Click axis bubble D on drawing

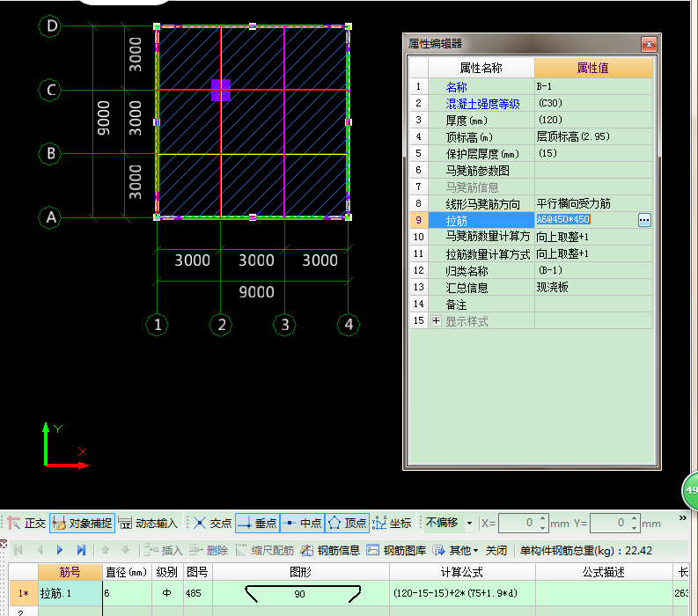coord(50,26)
